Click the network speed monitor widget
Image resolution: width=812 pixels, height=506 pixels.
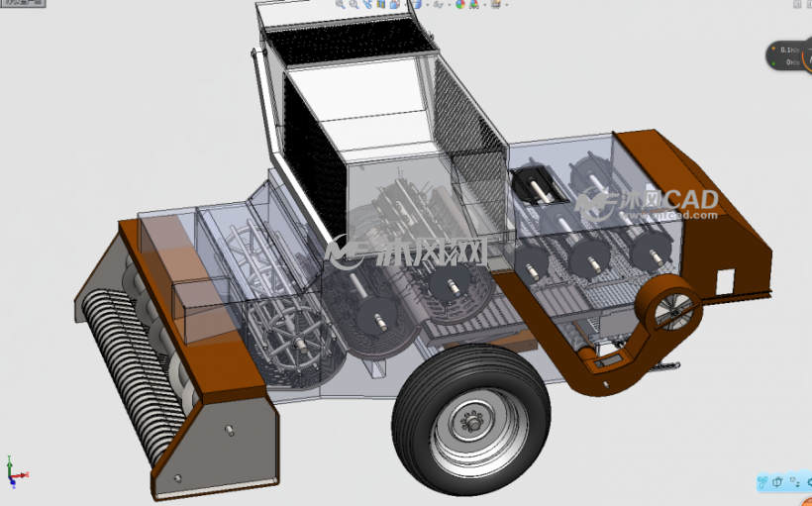788,55
